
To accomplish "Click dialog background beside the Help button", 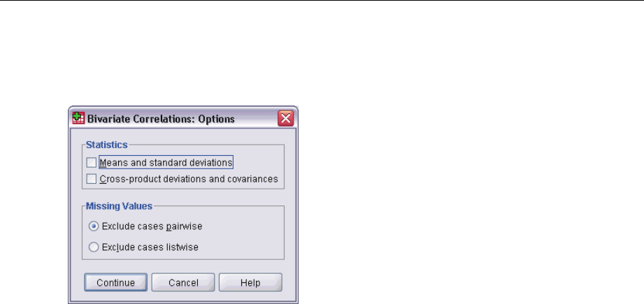I will (289, 282).
